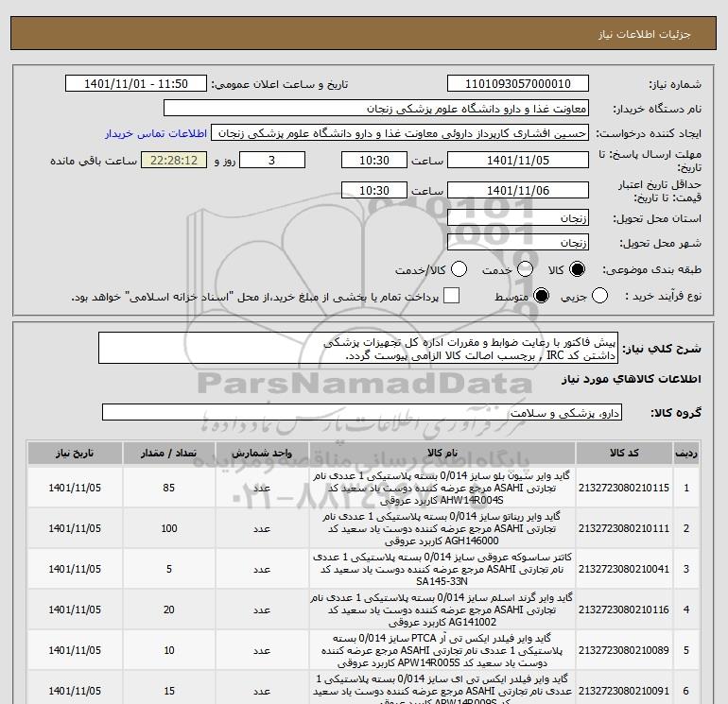Click quantity 10 in row 5
Screen dimensions: 728x704
[x=169, y=650]
